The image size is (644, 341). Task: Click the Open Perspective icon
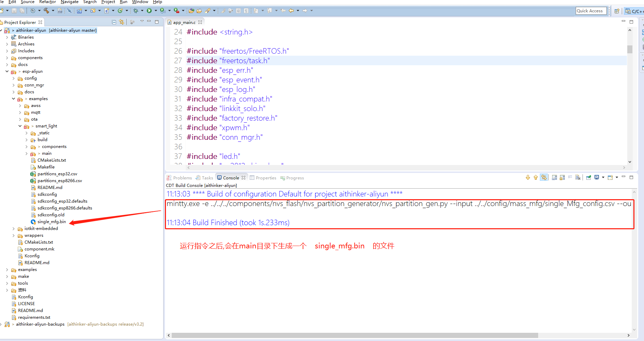point(617,11)
